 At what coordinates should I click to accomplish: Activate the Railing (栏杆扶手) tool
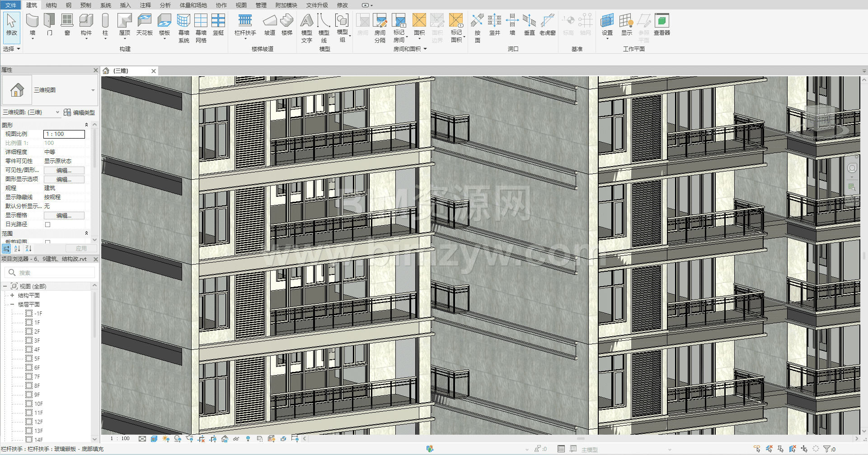[x=245, y=22]
